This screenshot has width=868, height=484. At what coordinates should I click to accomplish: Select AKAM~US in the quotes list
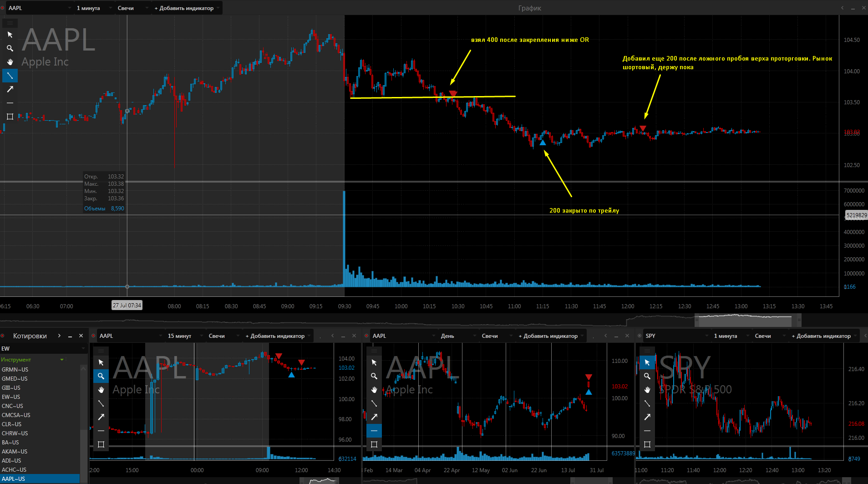[40, 452]
